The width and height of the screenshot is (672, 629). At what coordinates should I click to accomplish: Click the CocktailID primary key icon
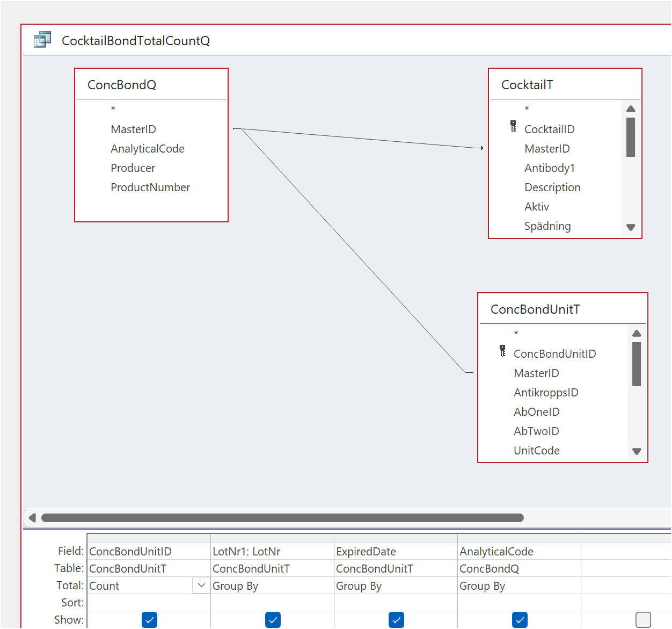513,127
